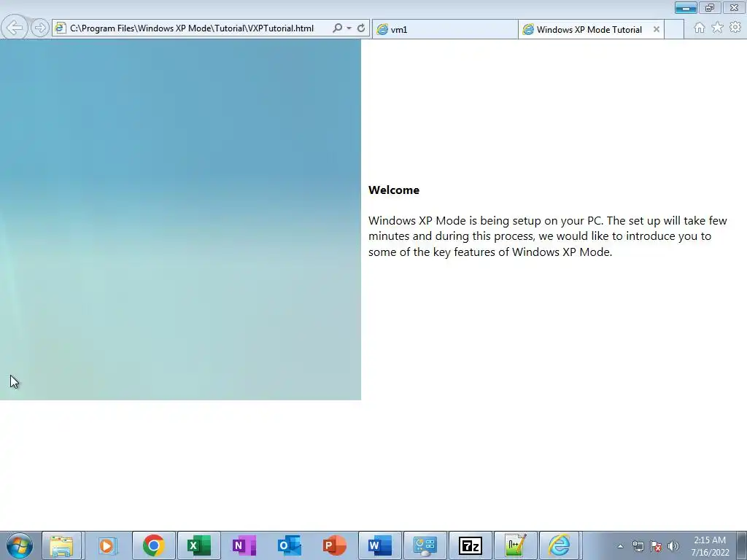Open Notepad++ from the taskbar
Image resolution: width=747 pixels, height=560 pixels.
point(516,545)
